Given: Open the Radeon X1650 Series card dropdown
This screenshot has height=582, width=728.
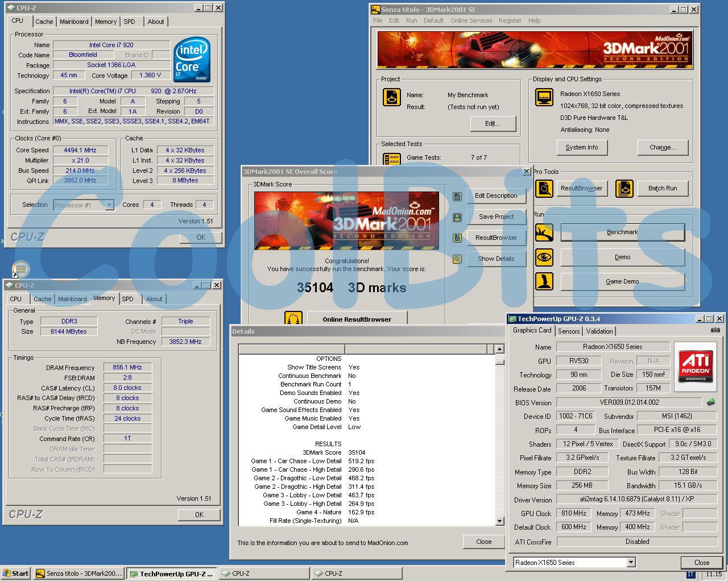Looking at the screenshot, I should click(x=631, y=562).
